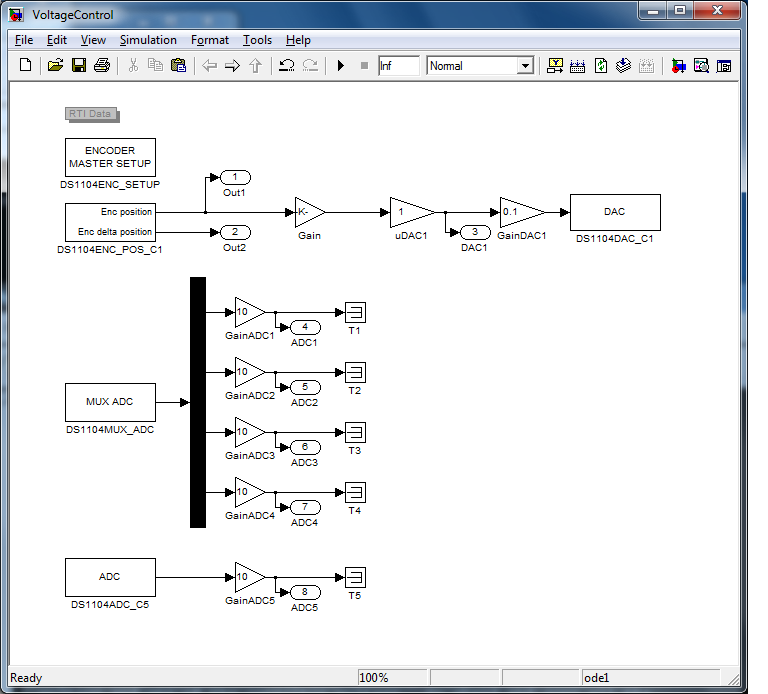
Task: Open the Edit menu
Action: tap(57, 40)
